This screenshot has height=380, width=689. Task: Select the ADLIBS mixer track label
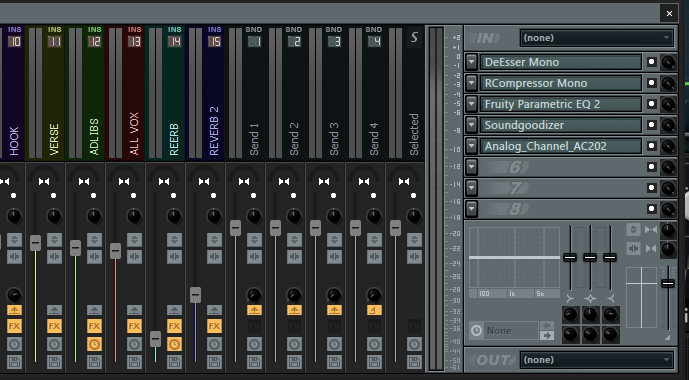94,137
